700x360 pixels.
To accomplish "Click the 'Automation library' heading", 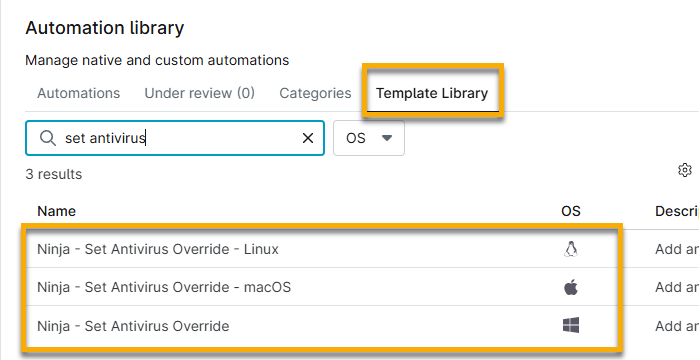I will coord(104,28).
